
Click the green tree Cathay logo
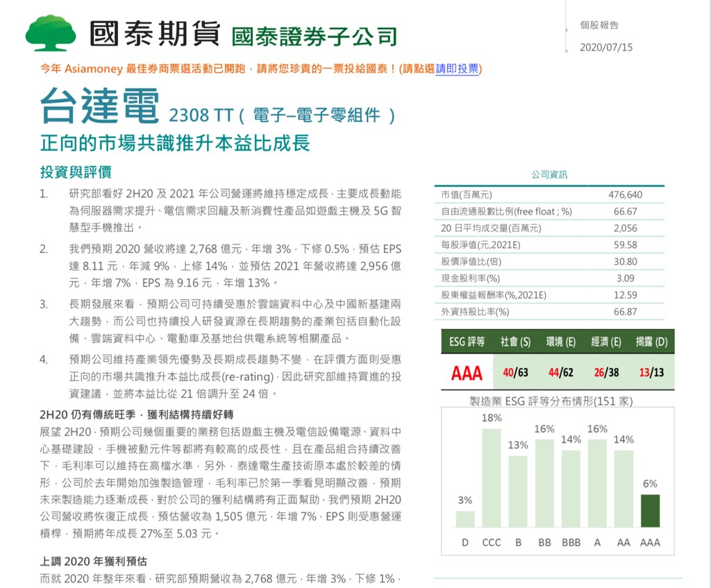(51, 33)
